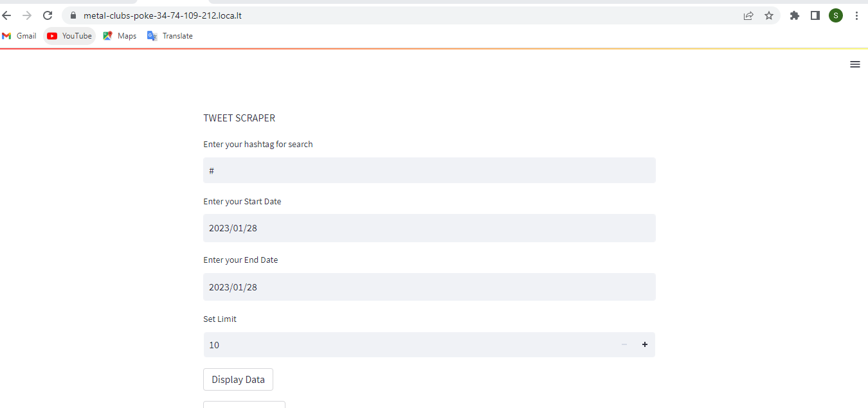Screen dimensions: 868x408
Task: Open YouTube from the bookmarks bar
Action: tap(69, 36)
